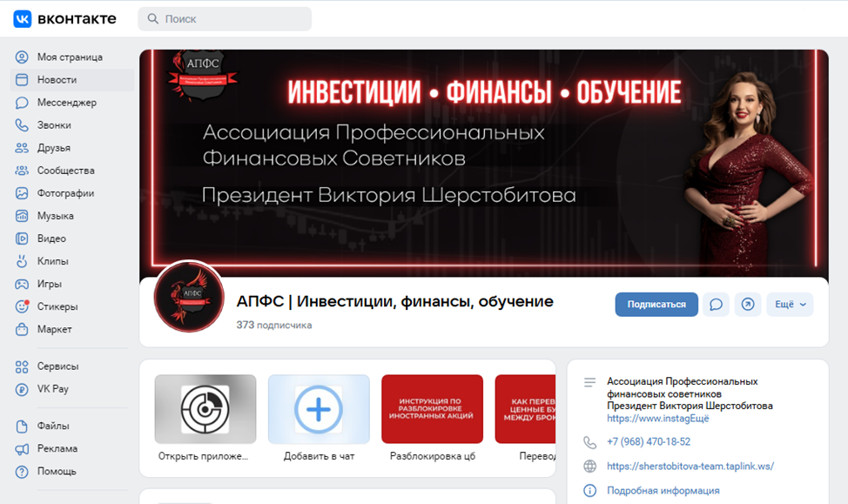Viewport: 848px width, 504px height.
Task: Click the Маркет shopping bag icon
Action: tap(22, 329)
